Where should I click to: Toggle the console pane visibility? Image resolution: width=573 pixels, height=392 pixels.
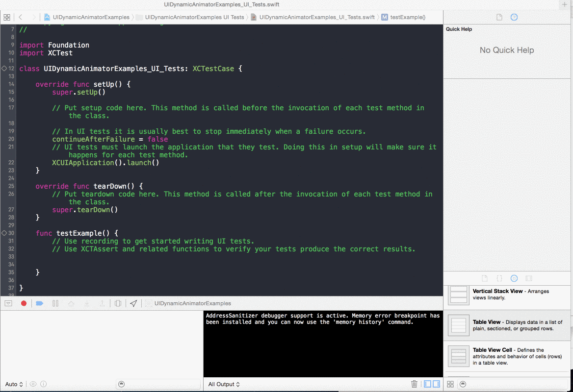(436, 384)
